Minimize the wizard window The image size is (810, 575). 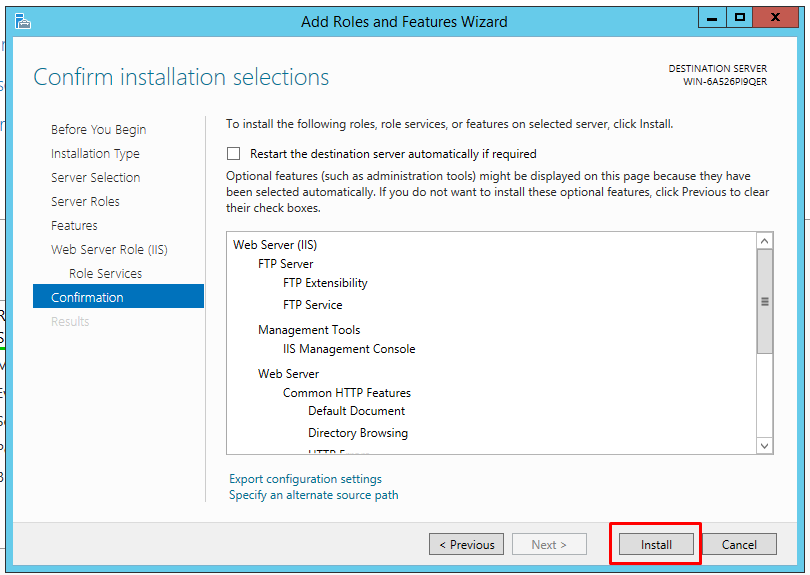[712, 18]
